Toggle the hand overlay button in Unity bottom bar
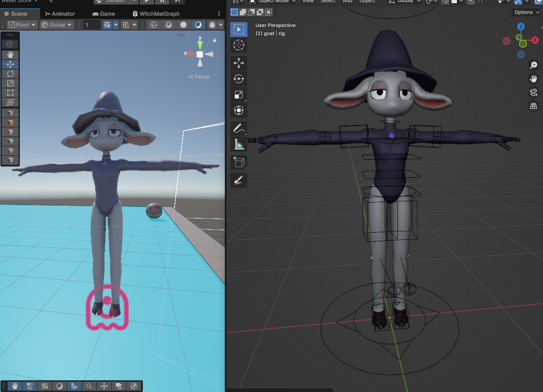This screenshot has width=543, height=392. tap(15, 386)
